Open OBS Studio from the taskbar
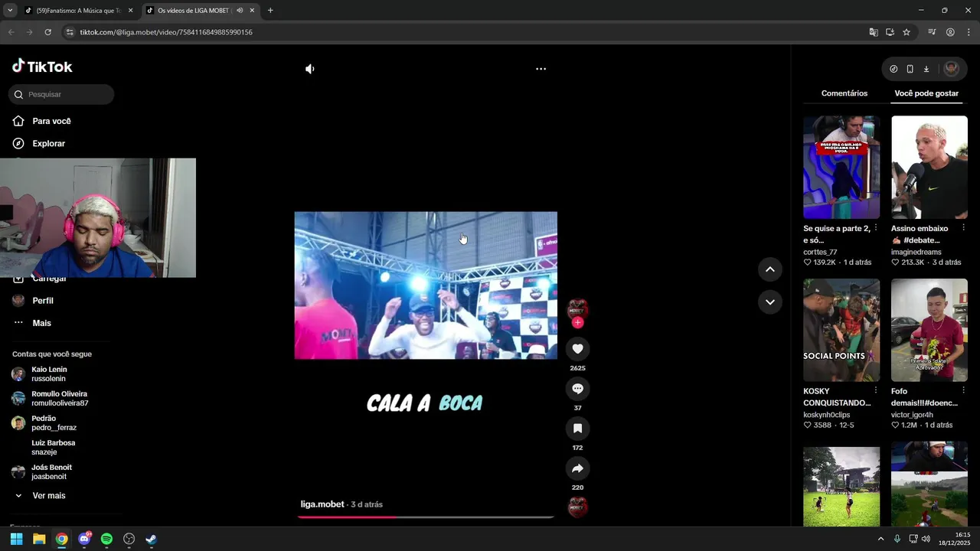The image size is (980, 551). pos(129,539)
